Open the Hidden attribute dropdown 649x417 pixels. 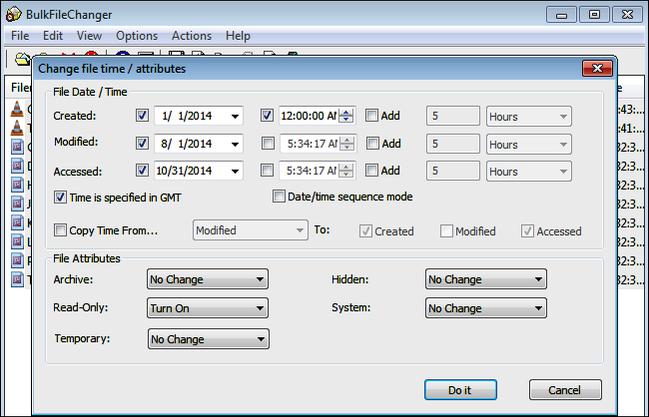(x=486, y=279)
